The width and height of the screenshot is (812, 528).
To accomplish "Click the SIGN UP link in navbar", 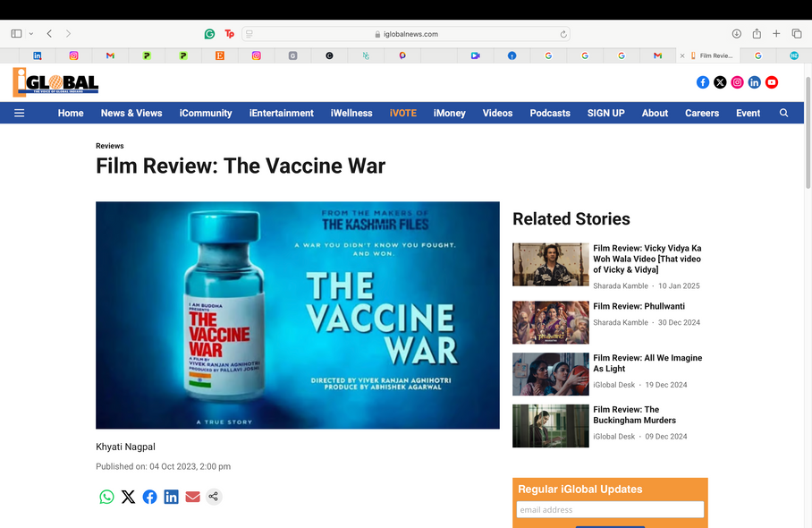I will tap(605, 113).
